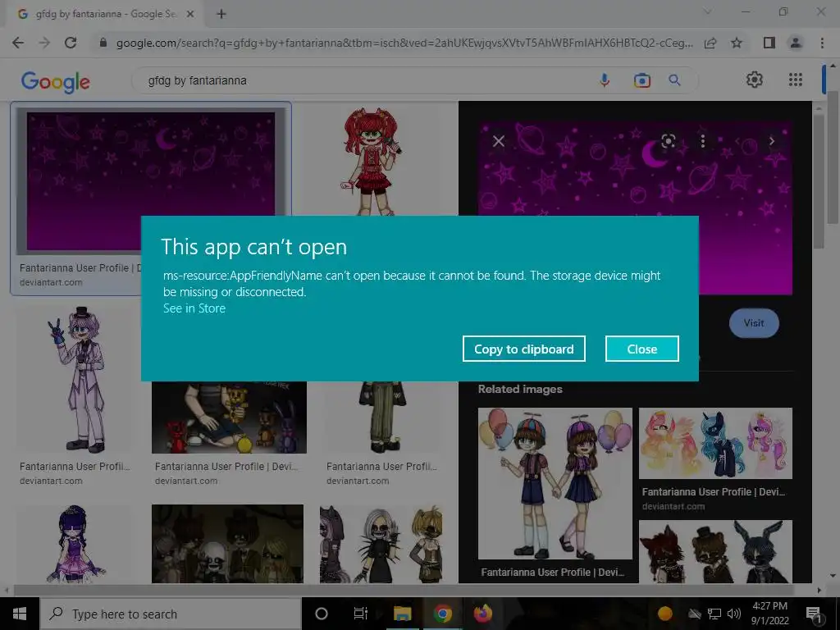
Task: Click the magnifier search button
Action: (x=674, y=80)
